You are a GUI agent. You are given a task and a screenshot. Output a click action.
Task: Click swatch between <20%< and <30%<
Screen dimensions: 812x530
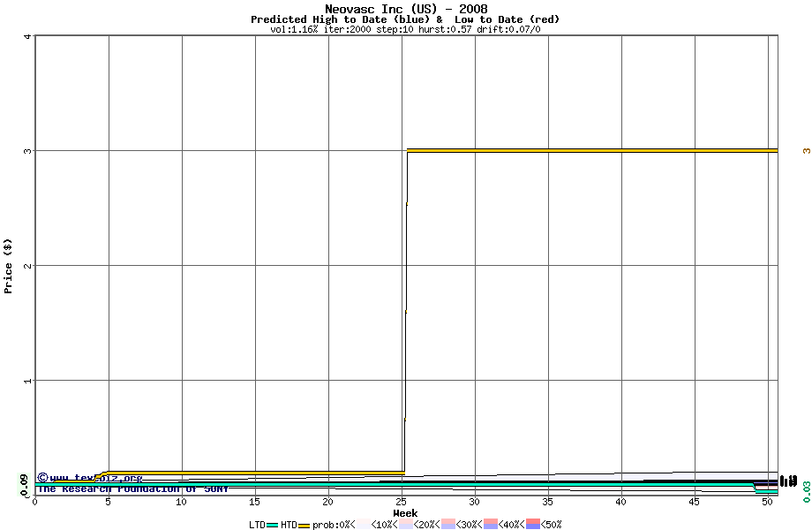pyautogui.click(x=448, y=524)
